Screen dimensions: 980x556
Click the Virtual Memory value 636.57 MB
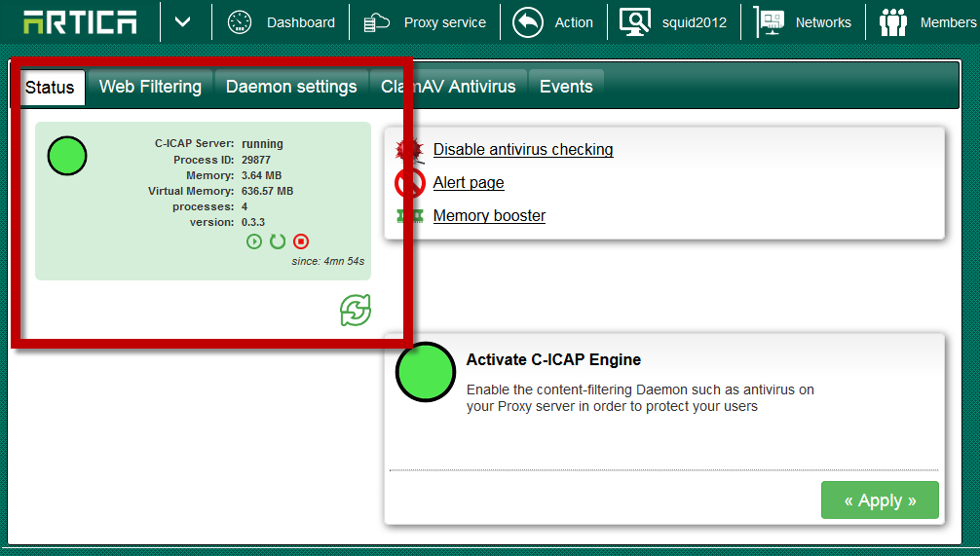pos(268,191)
